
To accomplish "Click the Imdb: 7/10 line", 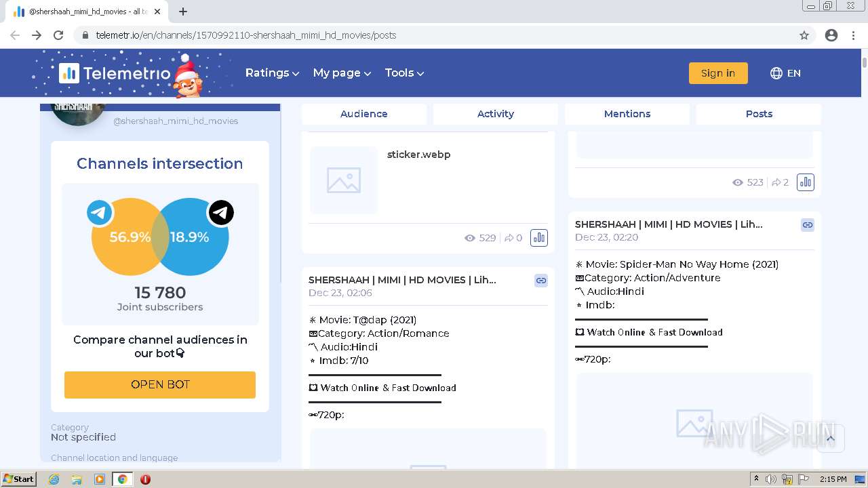I will point(338,361).
